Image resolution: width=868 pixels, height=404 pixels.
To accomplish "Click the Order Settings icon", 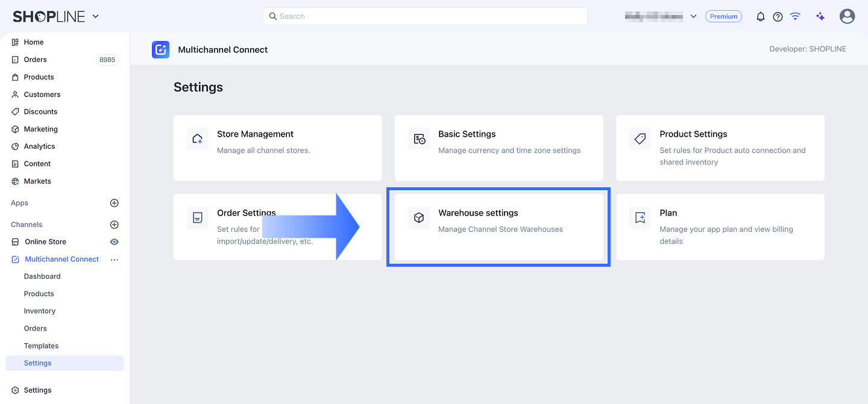I will click(197, 217).
